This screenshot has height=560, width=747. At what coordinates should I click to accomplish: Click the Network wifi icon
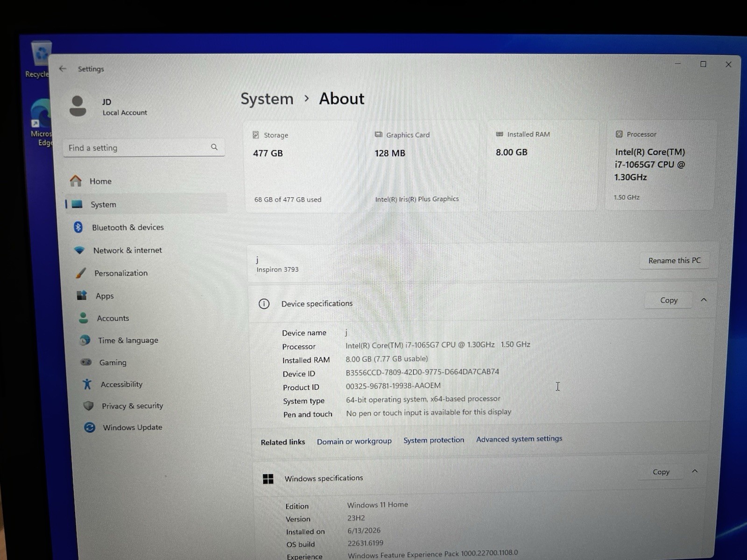click(79, 250)
